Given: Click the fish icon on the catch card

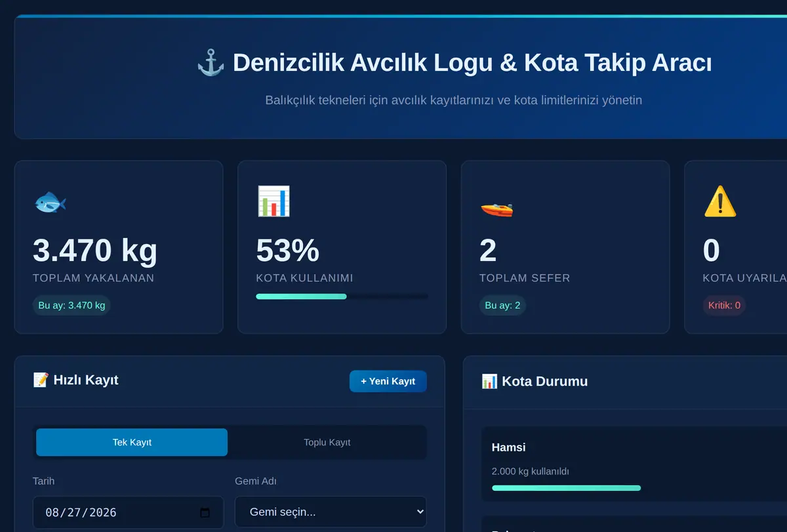Looking at the screenshot, I should 50,201.
